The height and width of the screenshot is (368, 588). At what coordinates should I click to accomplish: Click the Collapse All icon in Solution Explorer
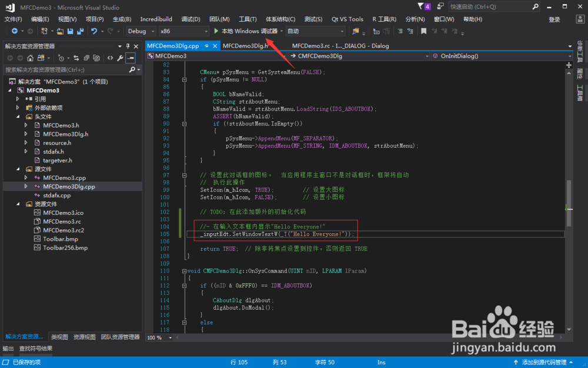point(86,58)
